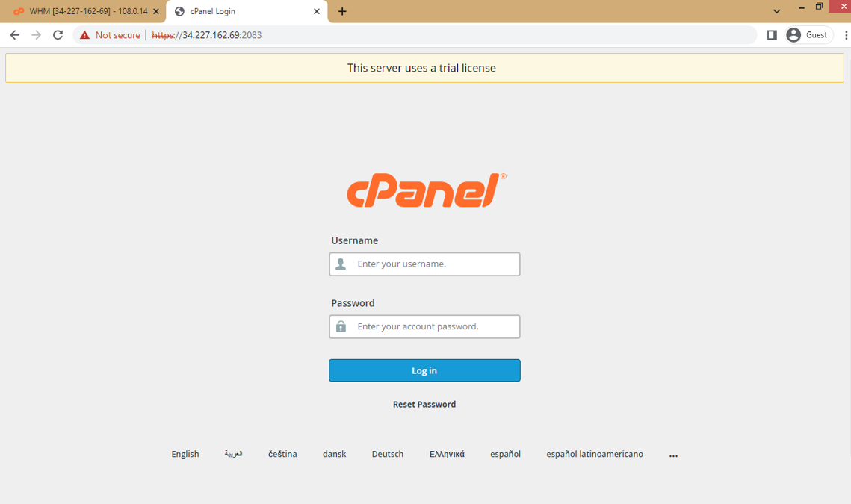Open the browser side panel icon

point(772,35)
